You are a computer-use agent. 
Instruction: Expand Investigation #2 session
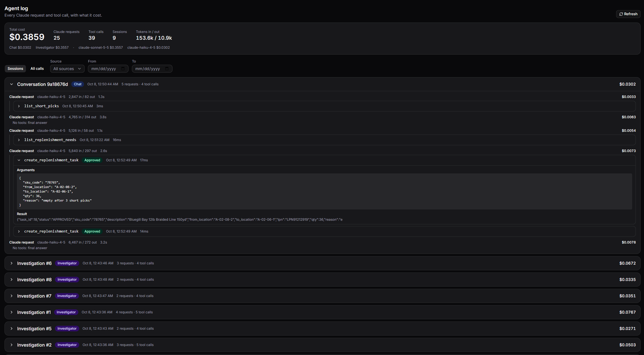12,345
